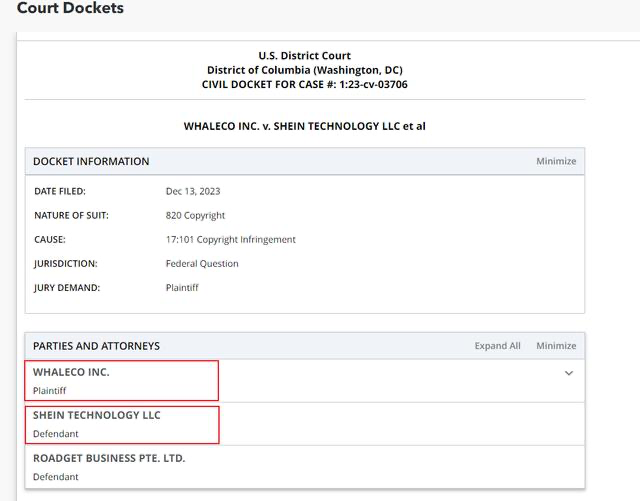Click the WHALECO v. SHEIN case title
Image resolution: width=640 pixels, height=501 pixels.
tap(304, 127)
